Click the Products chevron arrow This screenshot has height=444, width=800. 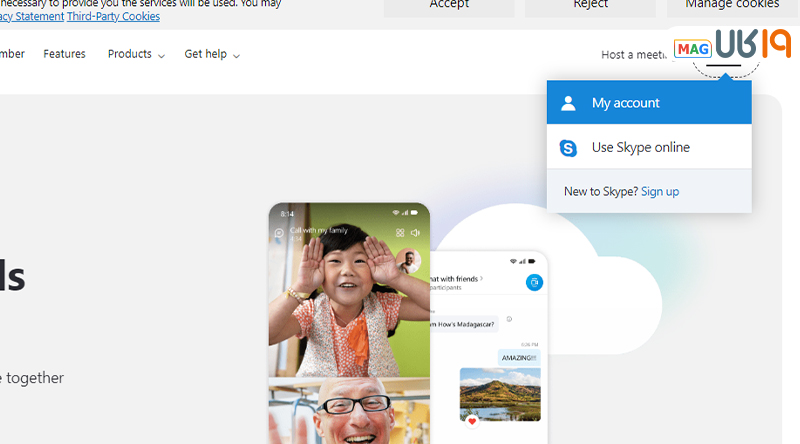pos(161,56)
